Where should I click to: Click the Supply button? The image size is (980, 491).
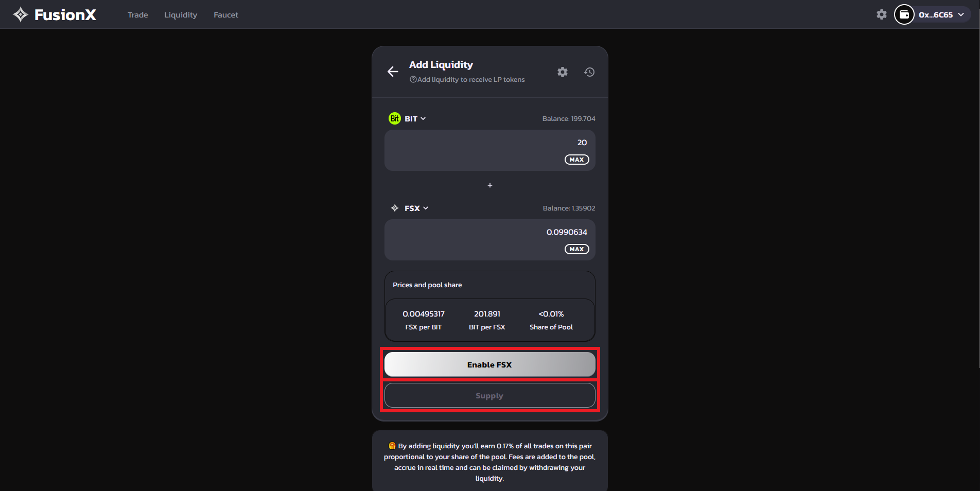pos(489,395)
